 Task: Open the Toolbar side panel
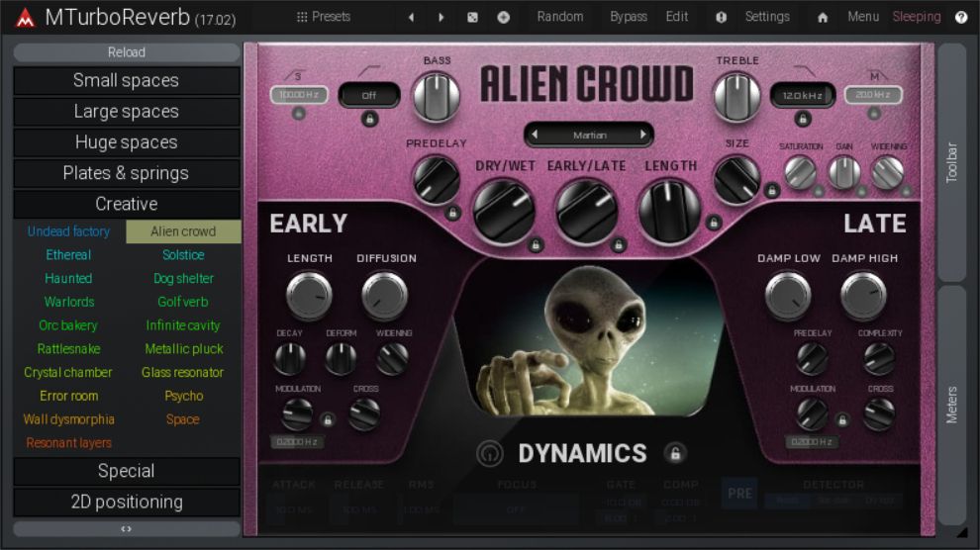[x=951, y=162]
